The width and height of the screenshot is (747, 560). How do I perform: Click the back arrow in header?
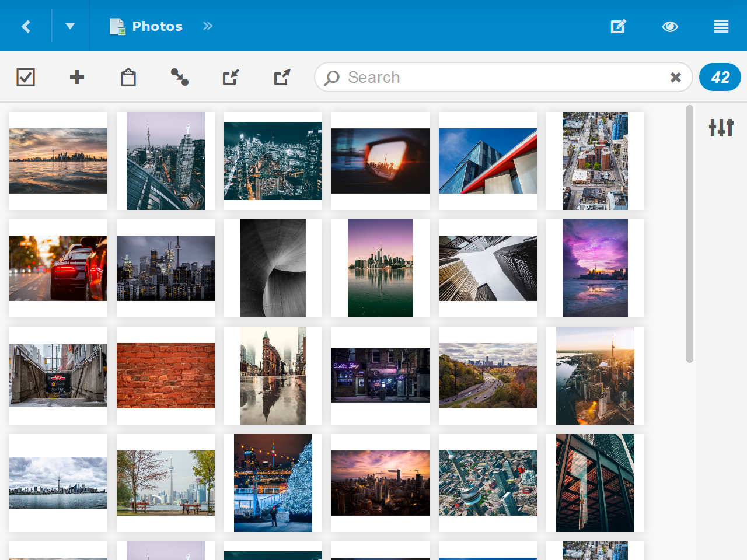tap(26, 26)
